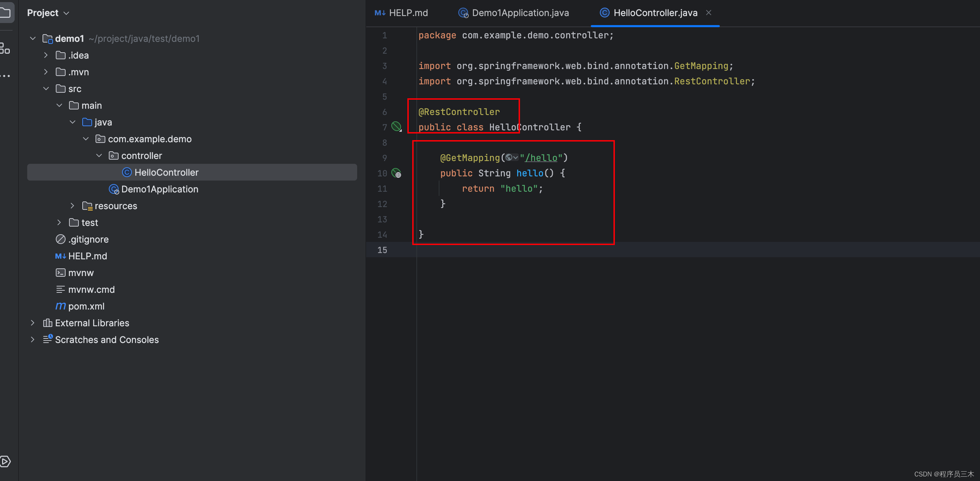This screenshot has height=481, width=980.
Task: Click the "/hello" URL link in code
Action: (x=541, y=158)
